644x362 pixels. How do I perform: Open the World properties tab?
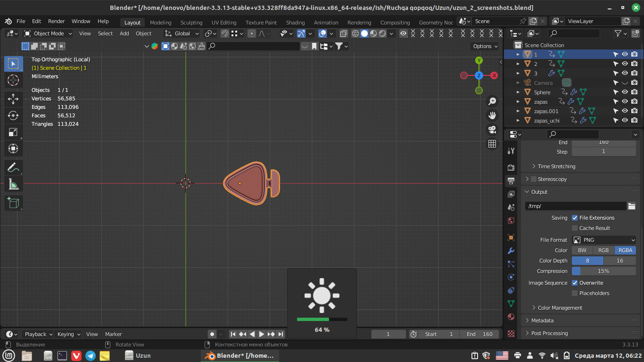[x=511, y=221]
